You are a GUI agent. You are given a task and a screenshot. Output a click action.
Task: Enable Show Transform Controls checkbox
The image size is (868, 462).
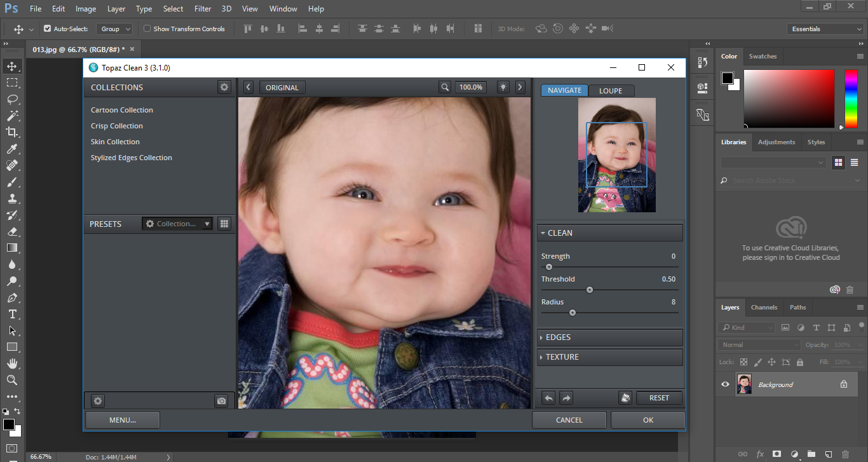click(x=147, y=29)
